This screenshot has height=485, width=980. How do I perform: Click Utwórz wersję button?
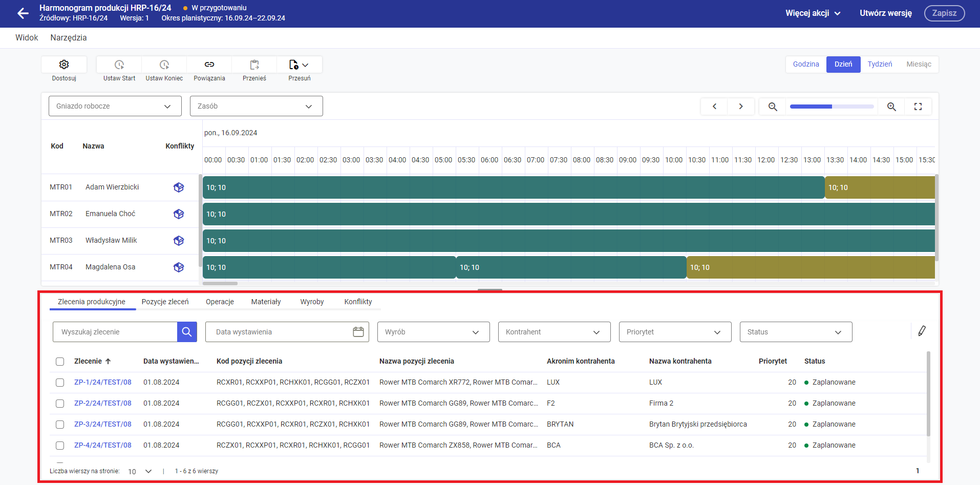pyautogui.click(x=885, y=13)
